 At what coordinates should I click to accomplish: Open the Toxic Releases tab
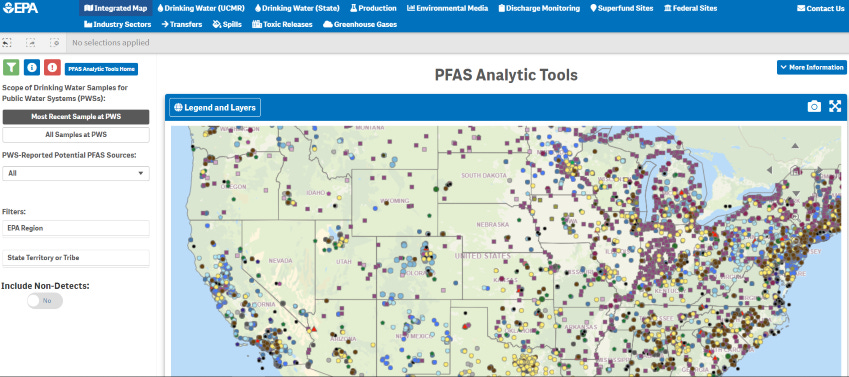click(x=283, y=24)
